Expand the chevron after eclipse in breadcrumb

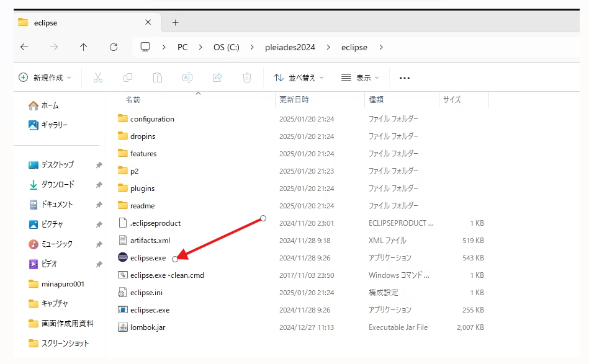[381, 47]
